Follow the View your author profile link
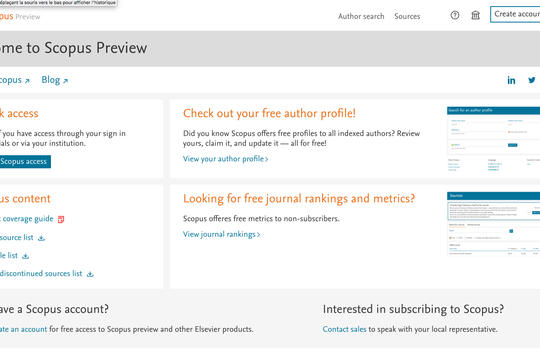 click(225, 159)
